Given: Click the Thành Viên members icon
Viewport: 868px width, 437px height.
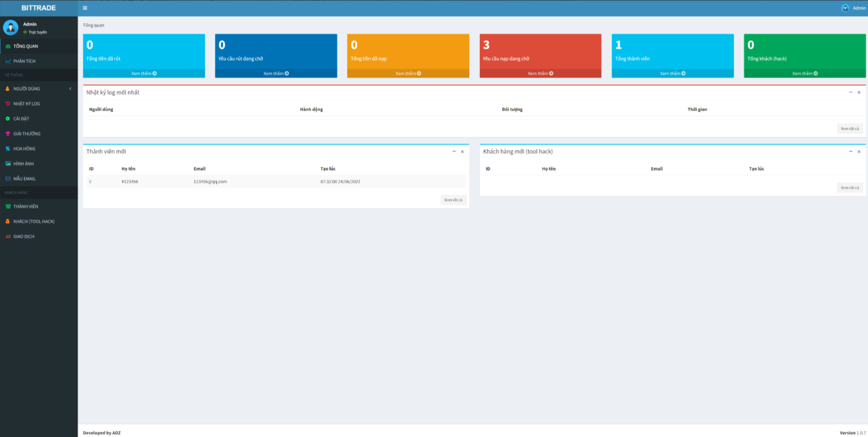Looking at the screenshot, I should (x=7, y=206).
